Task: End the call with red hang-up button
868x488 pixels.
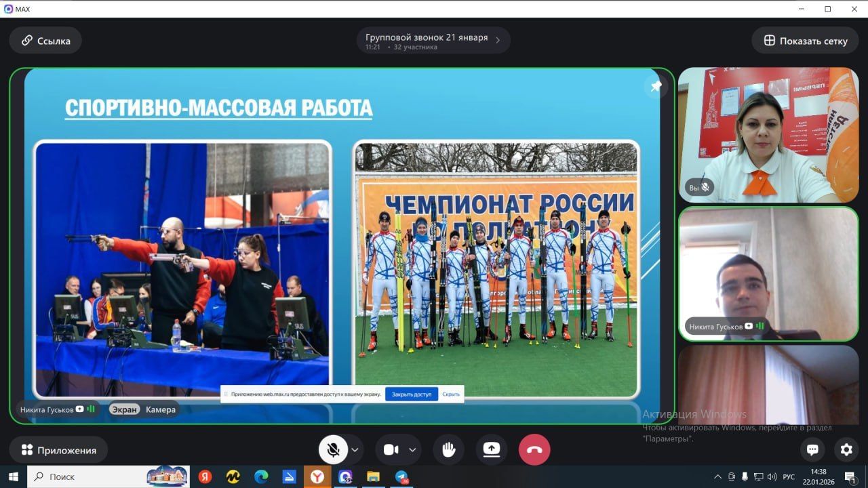Action: 534,449
